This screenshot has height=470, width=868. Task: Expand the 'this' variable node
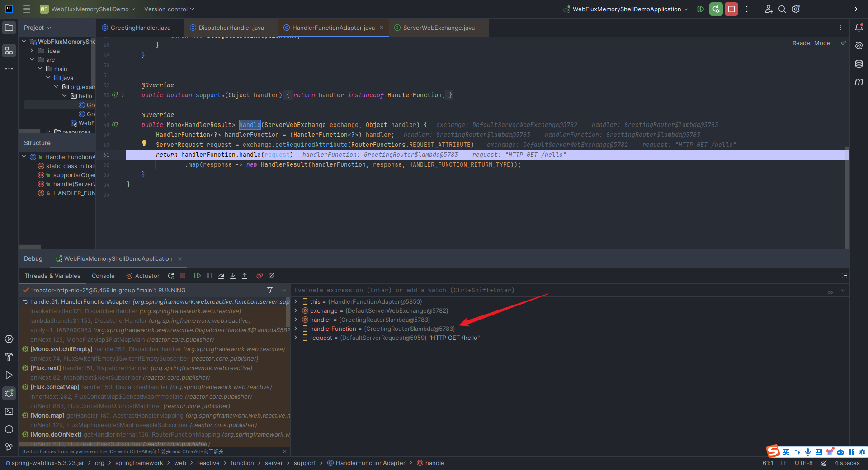[296, 301]
